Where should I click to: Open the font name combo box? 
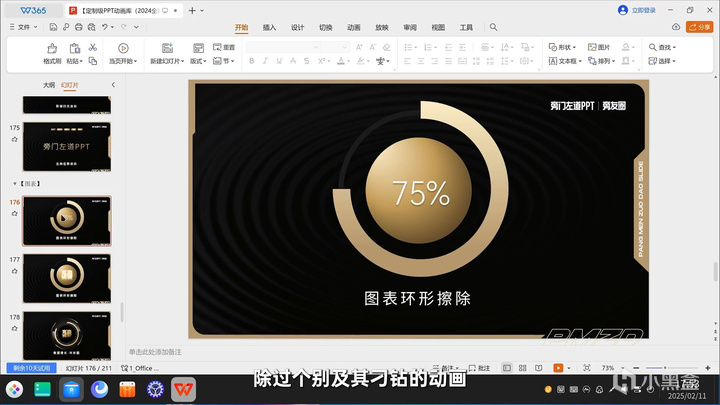coord(283,47)
